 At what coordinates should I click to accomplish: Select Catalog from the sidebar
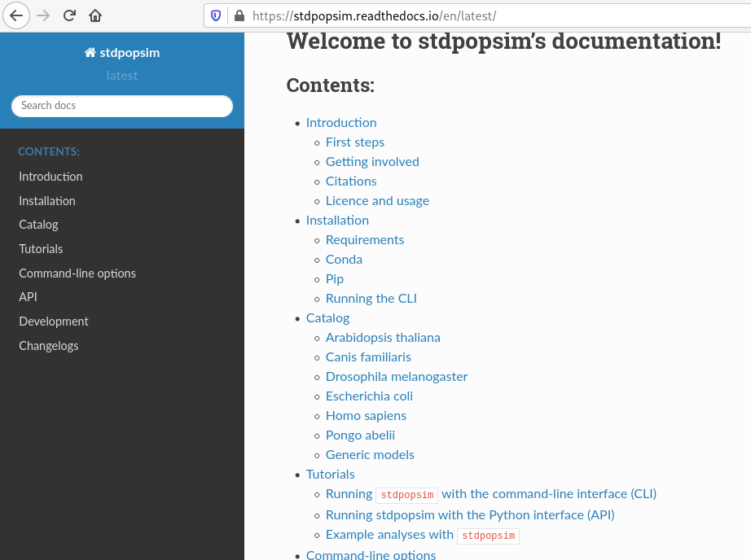coord(38,225)
